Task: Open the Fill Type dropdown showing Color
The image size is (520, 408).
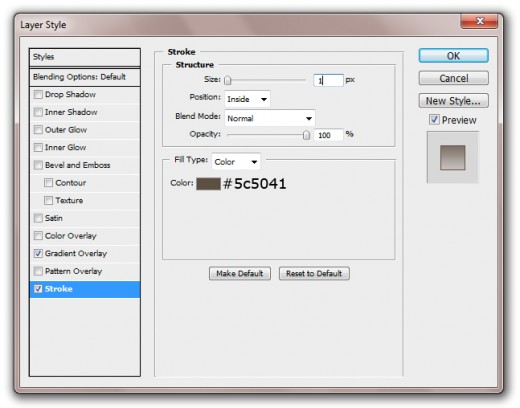Action: point(236,162)
